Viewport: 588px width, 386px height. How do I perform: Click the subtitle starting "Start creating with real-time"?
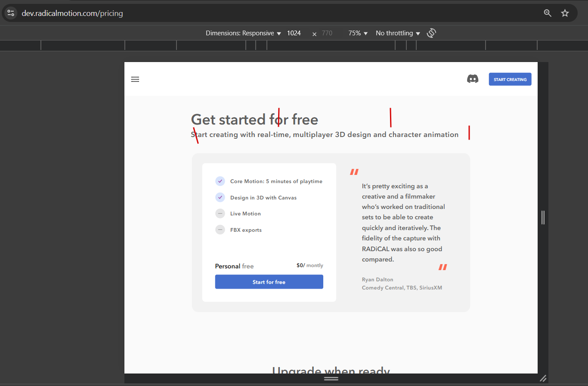(325, 134)
